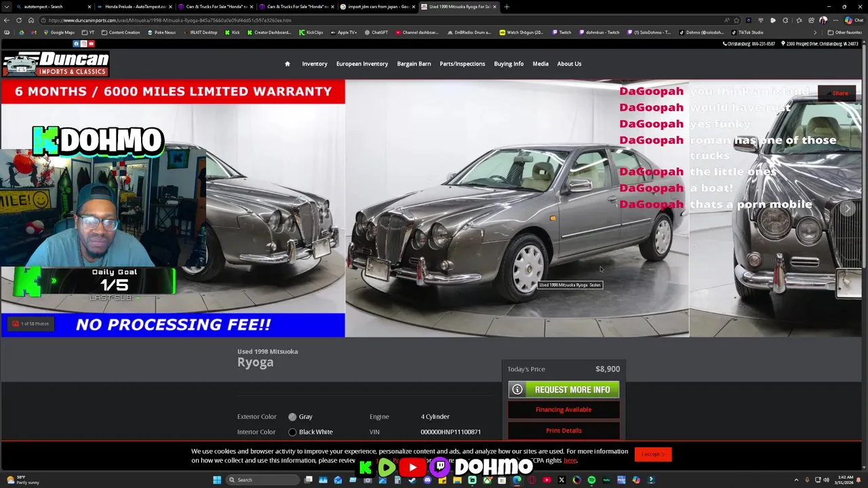Image resolution: width=868 pixels, height=488 pixels.
Task: Open Copilot Chat button
Action: pos(854,20)
